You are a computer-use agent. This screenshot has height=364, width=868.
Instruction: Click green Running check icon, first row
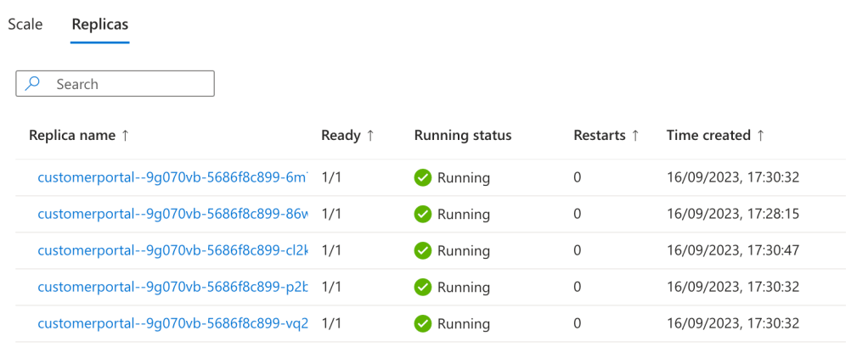click(422, 177)
